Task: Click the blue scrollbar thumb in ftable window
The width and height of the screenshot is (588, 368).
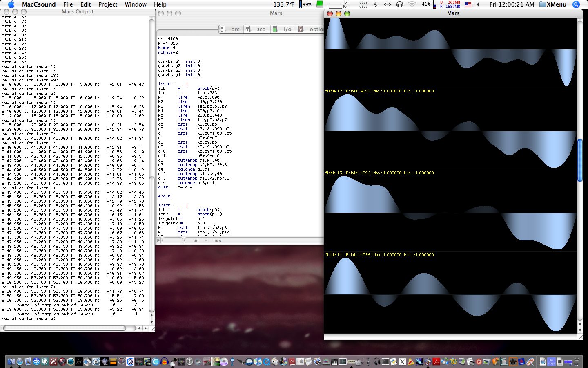Action: pos(580,160)
